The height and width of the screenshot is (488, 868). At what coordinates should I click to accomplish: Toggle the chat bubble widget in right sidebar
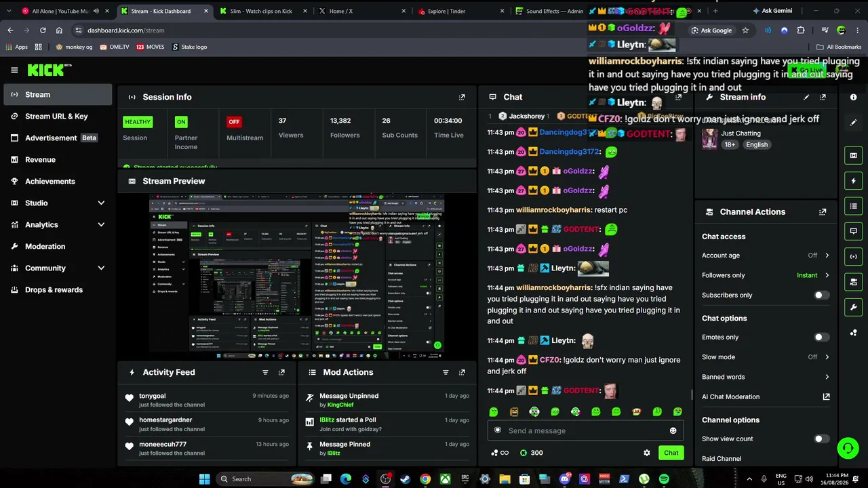point(853,231)
